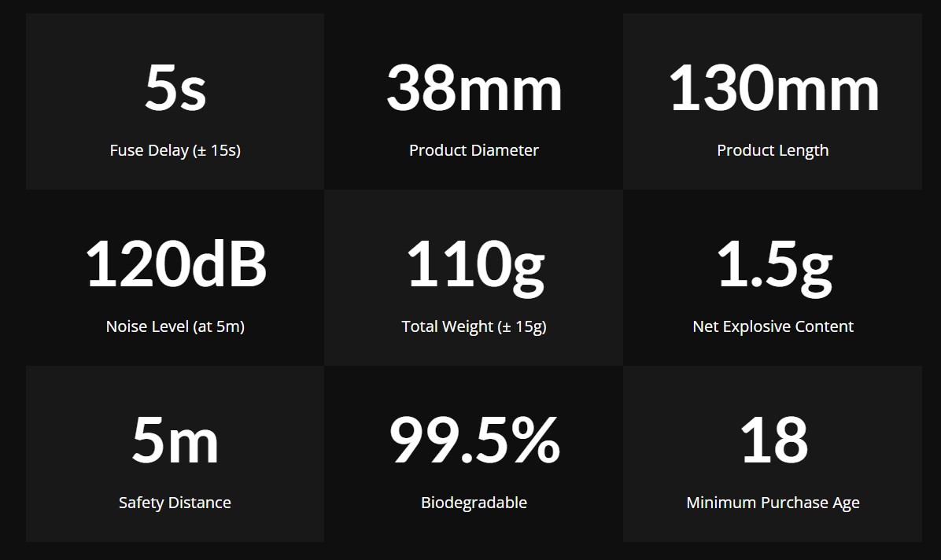Click the 130mm length value
This screenshot has width=941, height=560.
click(773, 88)
